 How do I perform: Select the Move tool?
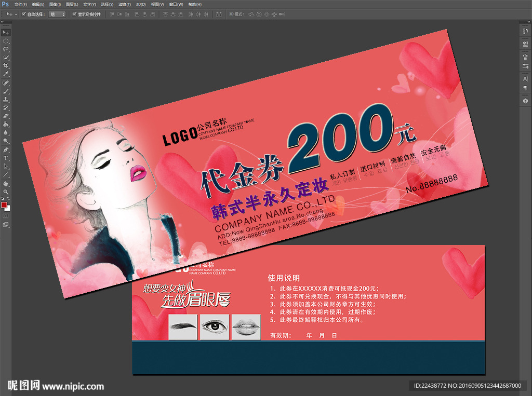[6, 32]
